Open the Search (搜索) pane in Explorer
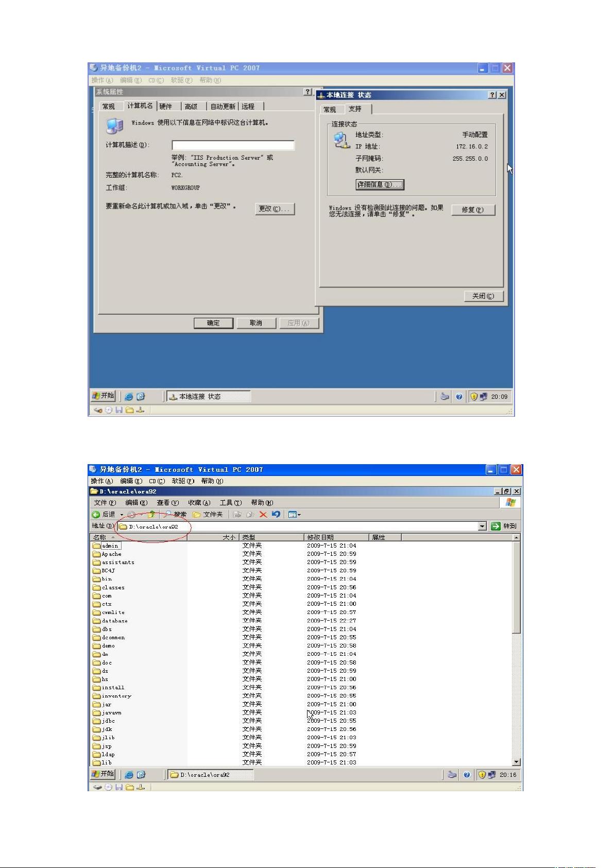The height and width of the screenshot is (868, 614). [175, 515]
